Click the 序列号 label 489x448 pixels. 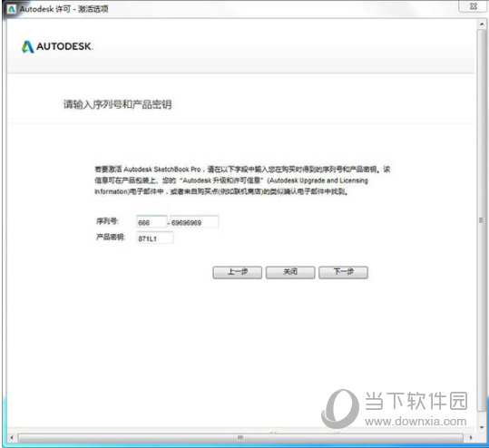(x=107, y=221)
